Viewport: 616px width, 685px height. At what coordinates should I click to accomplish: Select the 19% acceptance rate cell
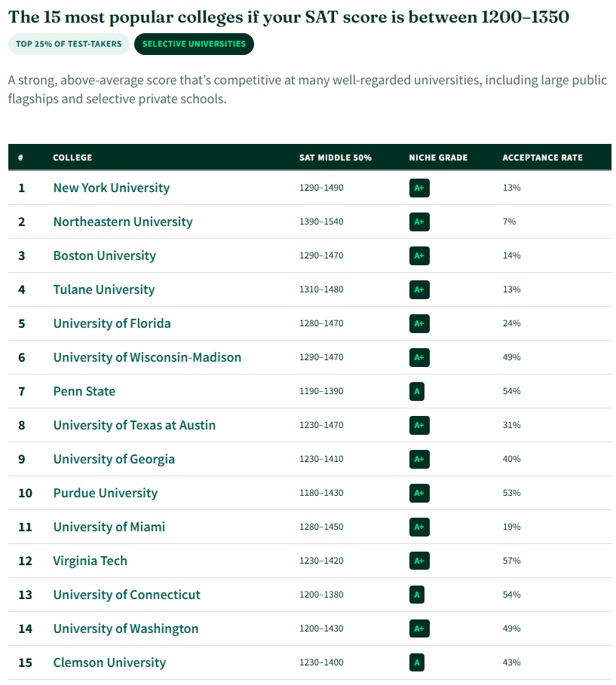(511, 528)
